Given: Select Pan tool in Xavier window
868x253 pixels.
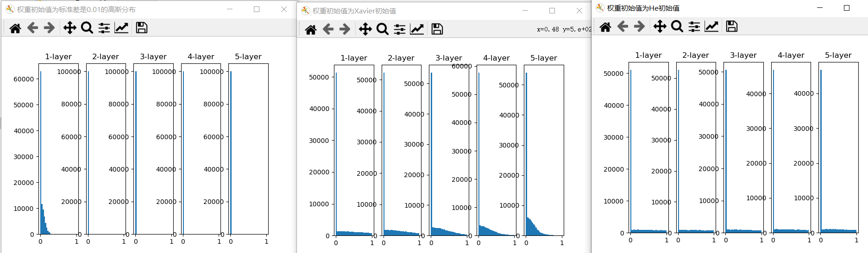Looking at the screenshot, I should pos(365,30).
